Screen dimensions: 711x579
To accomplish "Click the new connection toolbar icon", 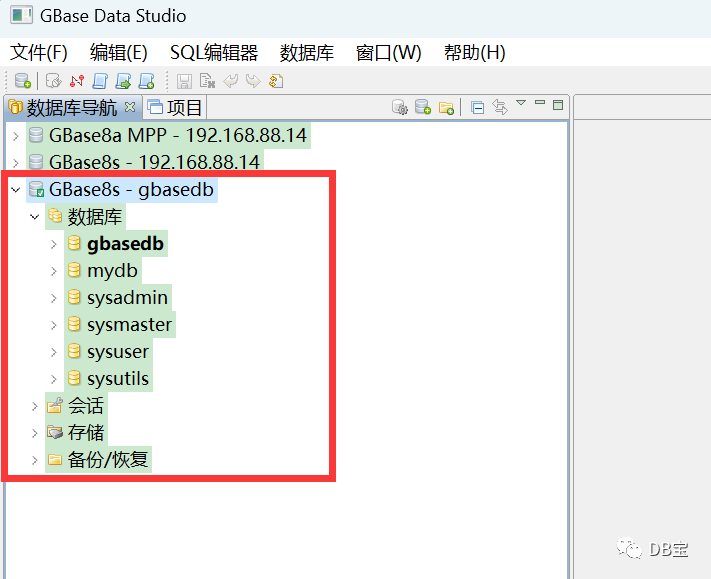I will click(x=23, y=81).
